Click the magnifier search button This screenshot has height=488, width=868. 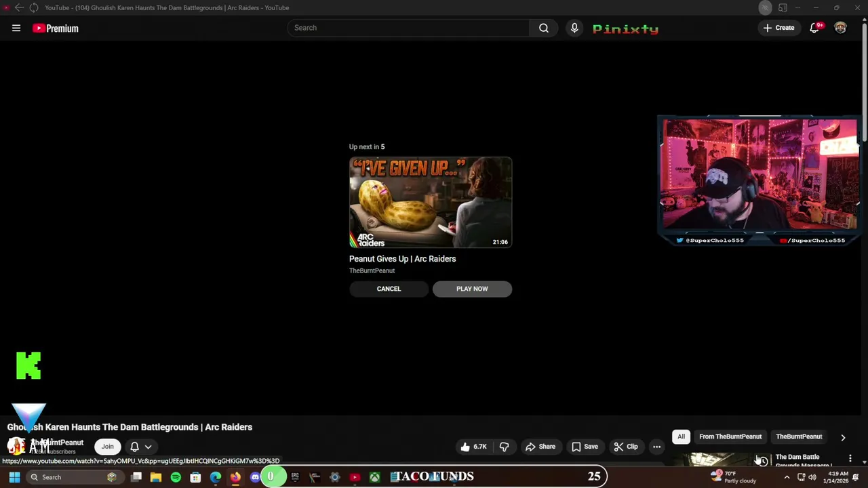coord(544,28)
